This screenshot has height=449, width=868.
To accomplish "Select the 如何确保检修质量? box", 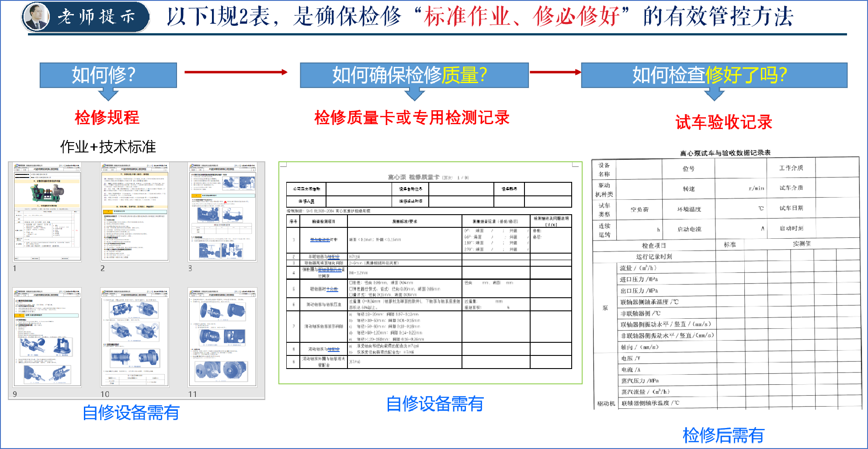I will (x=414, y=75).
